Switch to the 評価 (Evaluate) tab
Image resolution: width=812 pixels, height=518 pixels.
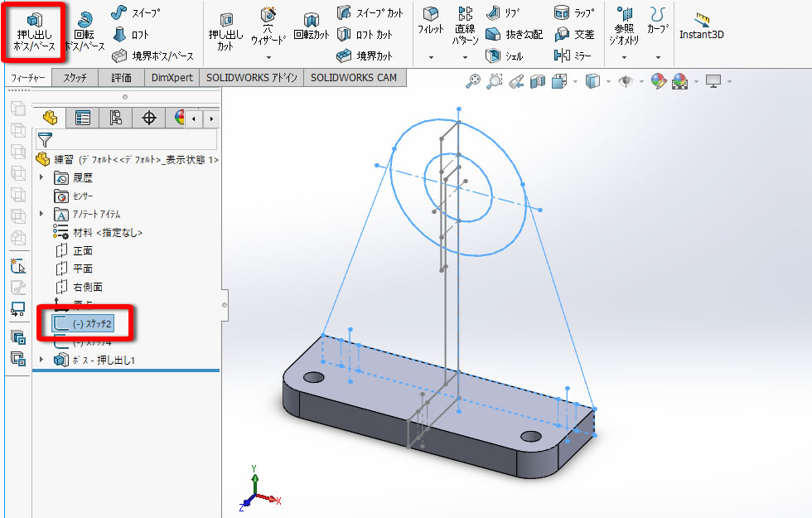pyautogui.click(x=122, y=78)
